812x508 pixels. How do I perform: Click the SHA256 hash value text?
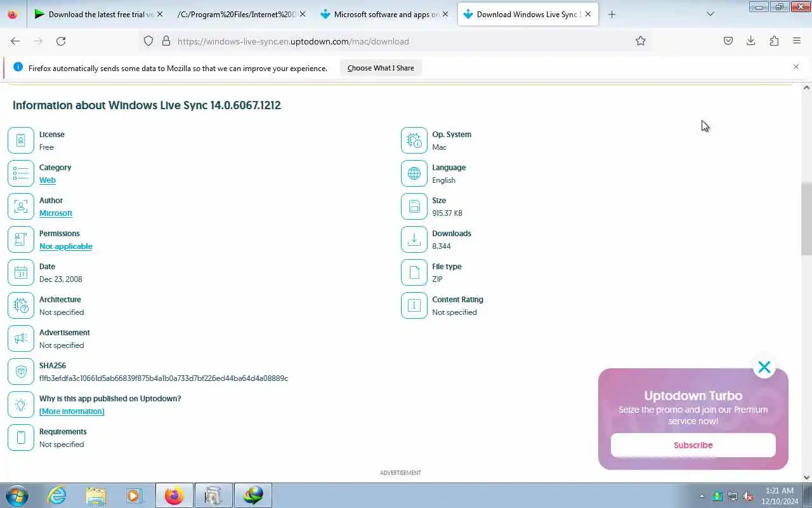coord(164,378)
